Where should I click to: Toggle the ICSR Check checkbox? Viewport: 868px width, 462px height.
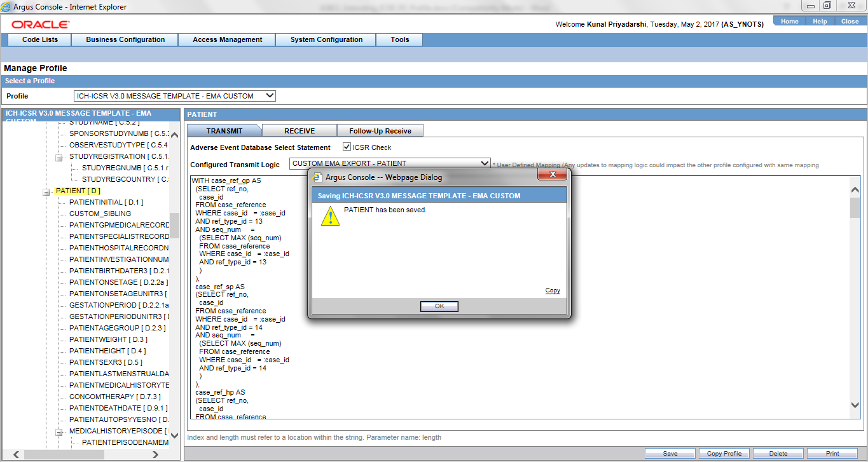[x=347, y=147]
